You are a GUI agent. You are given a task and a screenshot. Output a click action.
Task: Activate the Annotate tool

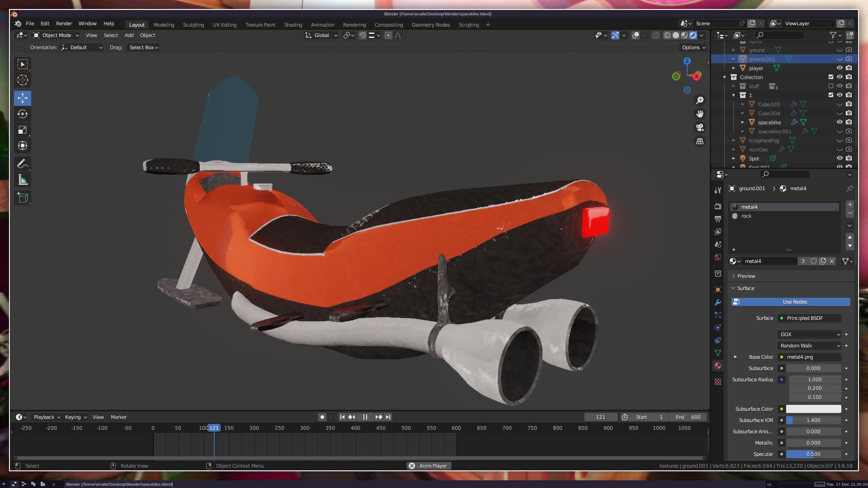[23, 164]
